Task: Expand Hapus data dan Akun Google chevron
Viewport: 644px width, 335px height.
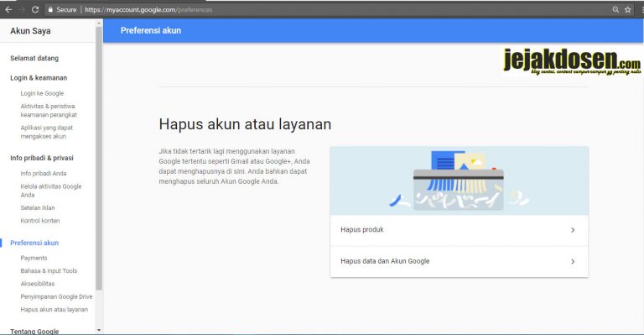Action: [x=573, y=261]
